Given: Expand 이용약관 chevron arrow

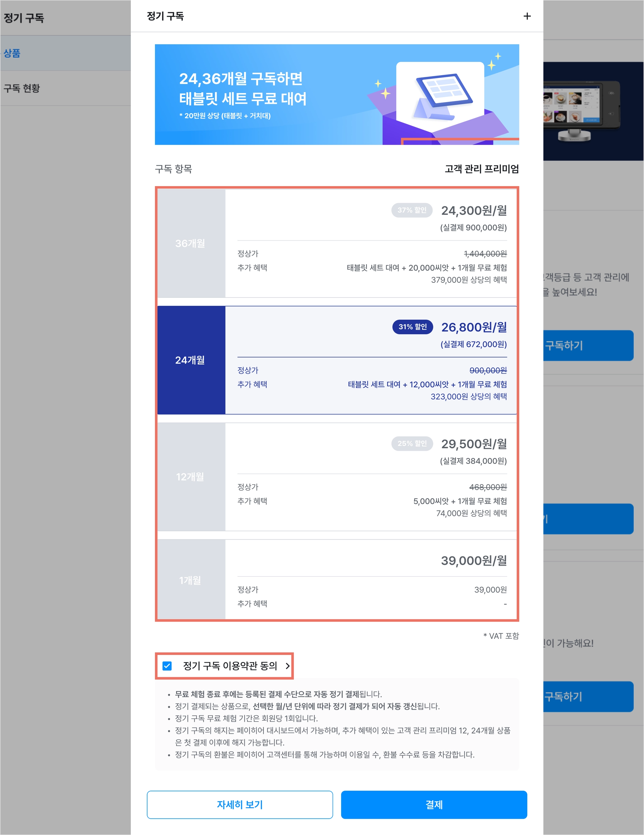Looking at the screenshot, I should (x=288, y=666).
